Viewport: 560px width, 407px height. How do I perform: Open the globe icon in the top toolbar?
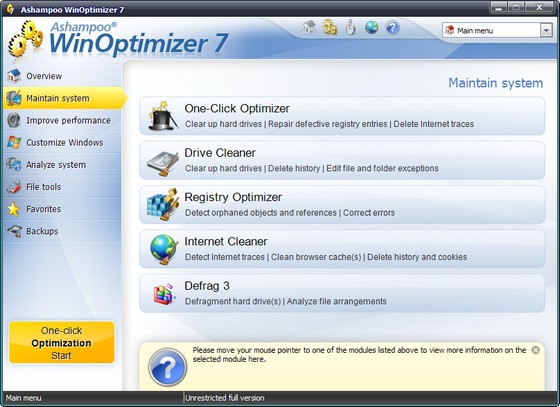click(x=371, y=27)
